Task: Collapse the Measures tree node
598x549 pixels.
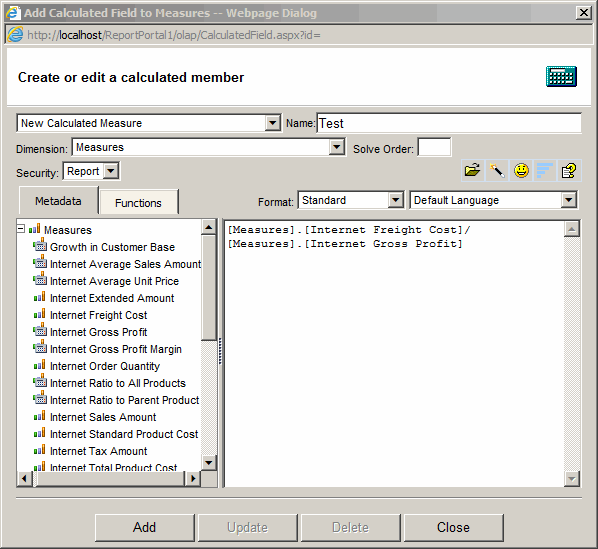Action: point(21,229)
